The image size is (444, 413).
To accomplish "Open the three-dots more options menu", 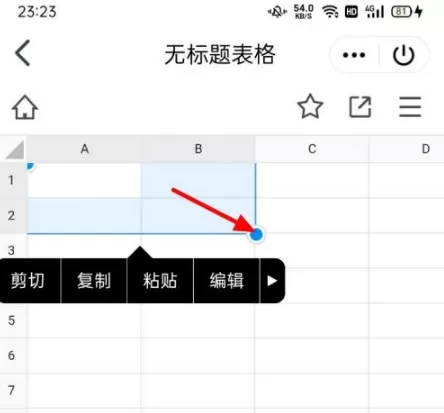I will pos(354,55).
